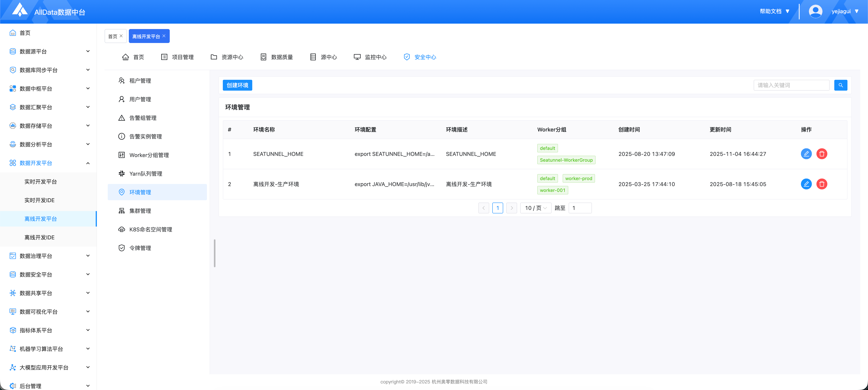Delete the SEATUNNEL_HOME environment row
The height and width of the screenshot is (390, 868).
click(x=821, y=154)
